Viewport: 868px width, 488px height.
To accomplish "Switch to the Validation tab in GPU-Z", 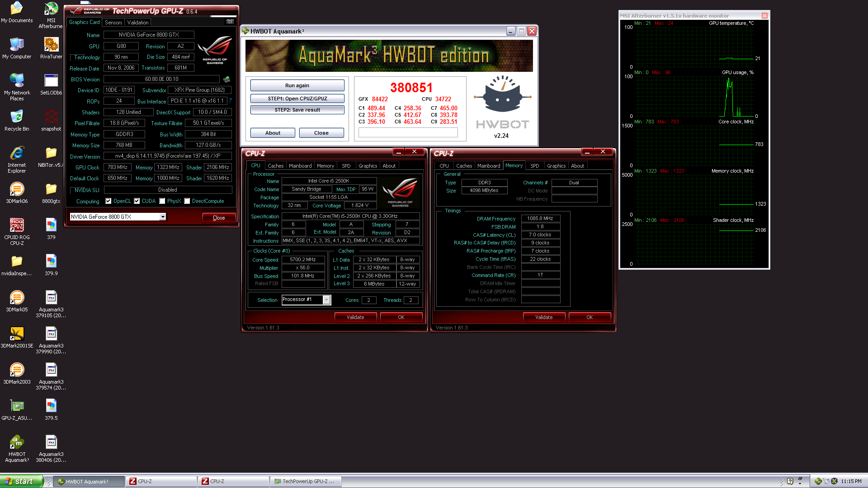I will click(x=138, y=22).
